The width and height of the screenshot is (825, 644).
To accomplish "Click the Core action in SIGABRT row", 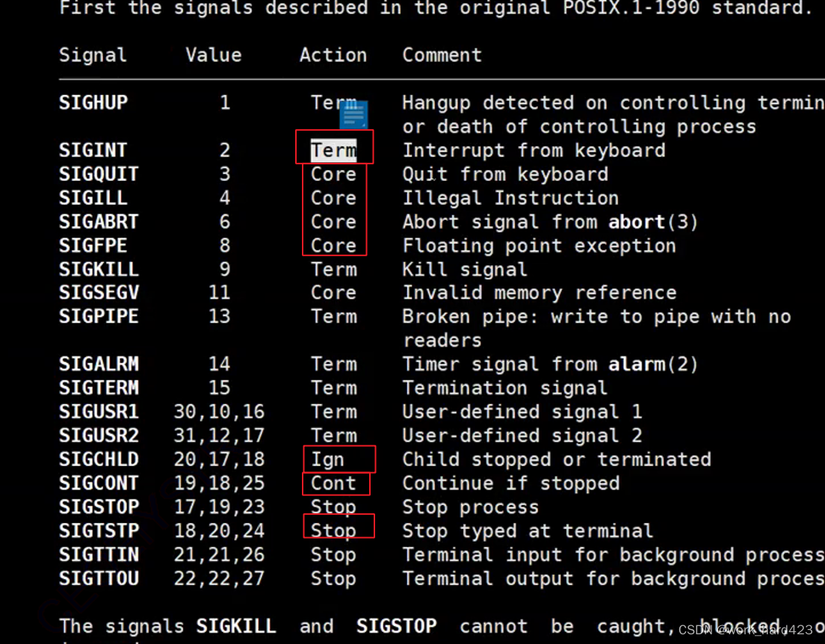I will pos(333,222).
